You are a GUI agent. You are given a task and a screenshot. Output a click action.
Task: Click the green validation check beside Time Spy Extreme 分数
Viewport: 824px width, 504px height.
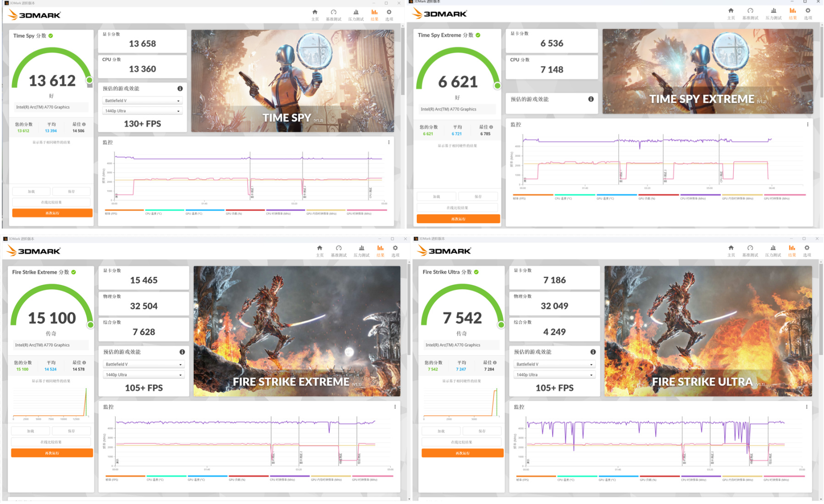point(478,35)
